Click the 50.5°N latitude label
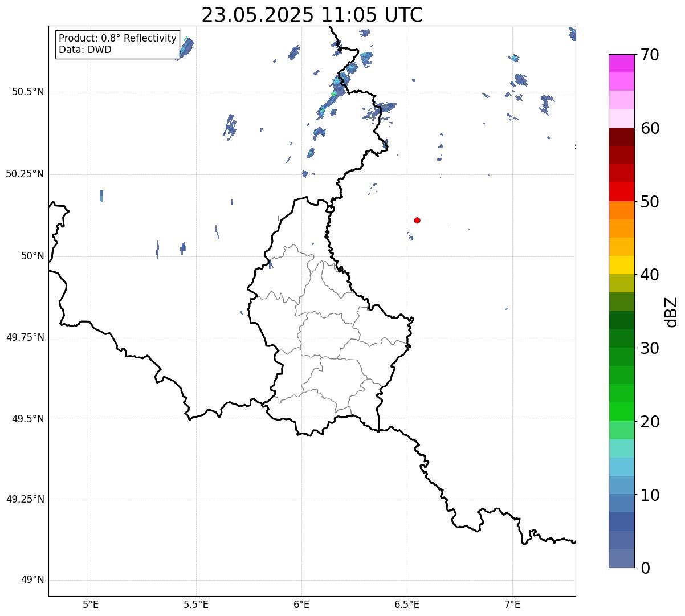Image resolution: width=685 pixels, height=616 pixels. 27,92
